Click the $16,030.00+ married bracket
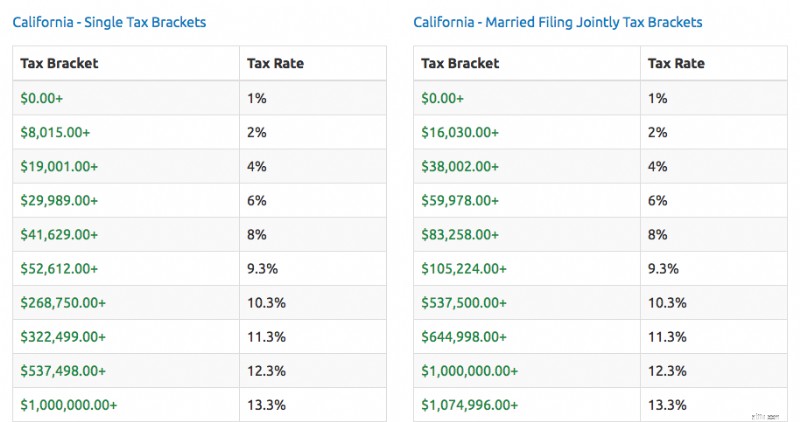 click(x=460, y=133)
